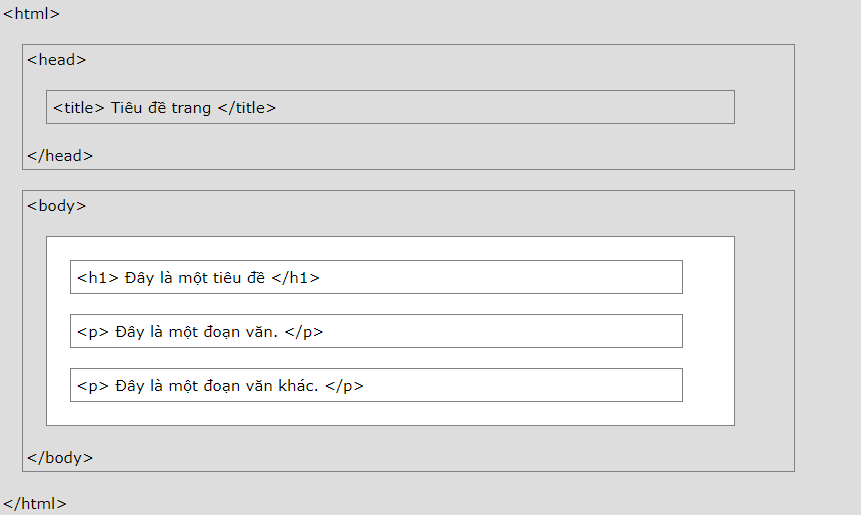The height and width of the screenshot is (515, 861).
Task: Click the opening <html> tag text
Action: tap(31, 14)
